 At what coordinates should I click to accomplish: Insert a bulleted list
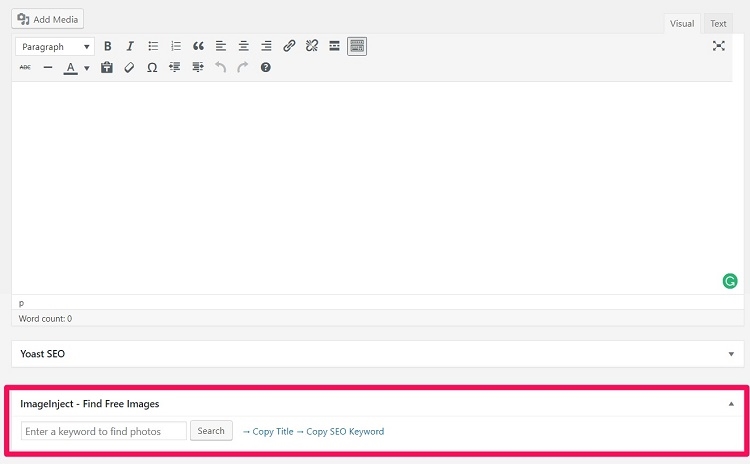(153, 46)
